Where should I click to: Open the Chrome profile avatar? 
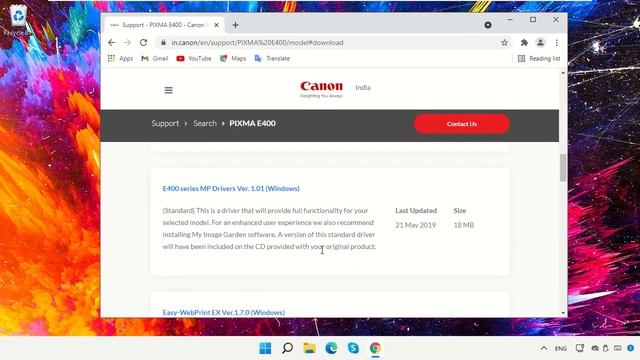[540, 42]
